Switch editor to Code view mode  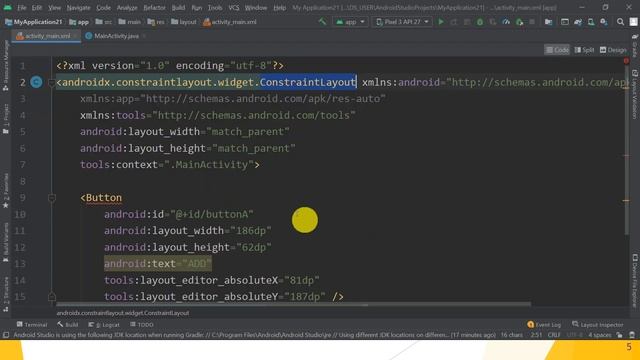[x=557, y=50]
